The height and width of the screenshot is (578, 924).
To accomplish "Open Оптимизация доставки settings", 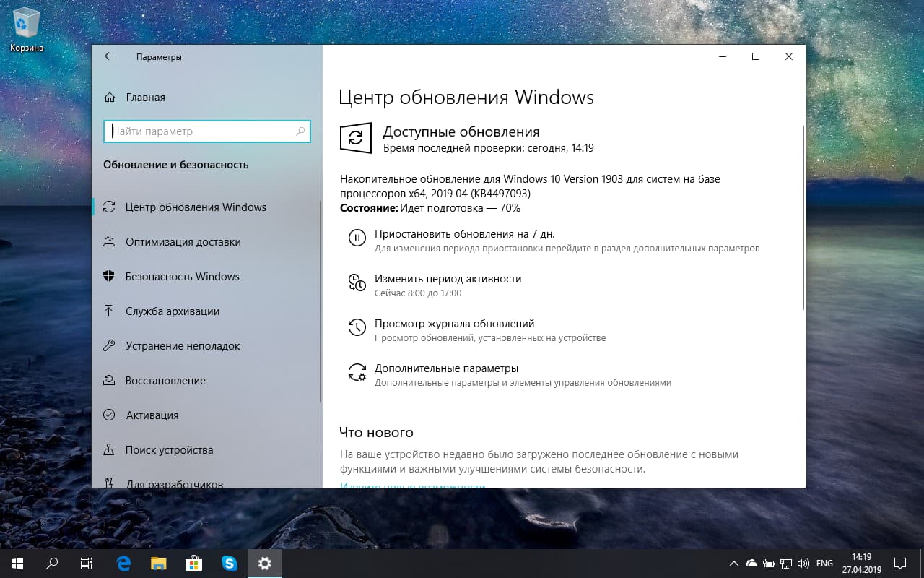I will click(184, 241).
